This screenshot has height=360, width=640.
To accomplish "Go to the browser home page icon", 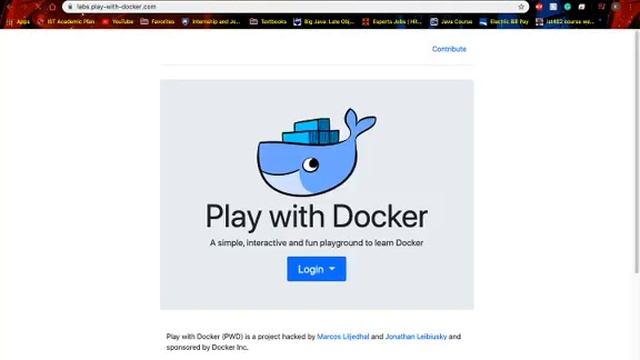I will [52, 7].
